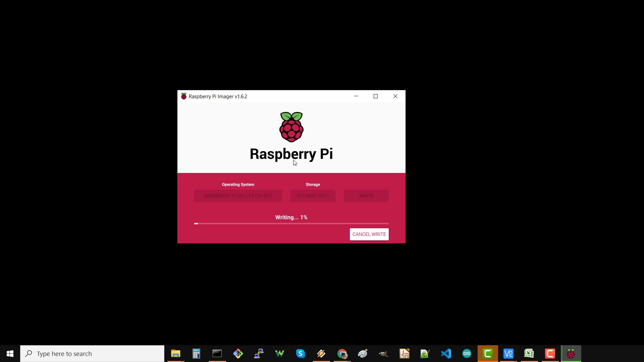This screenshot has width=644, height=362.
Task: Expand the Storage device dropdown
Action: point(313,195)
